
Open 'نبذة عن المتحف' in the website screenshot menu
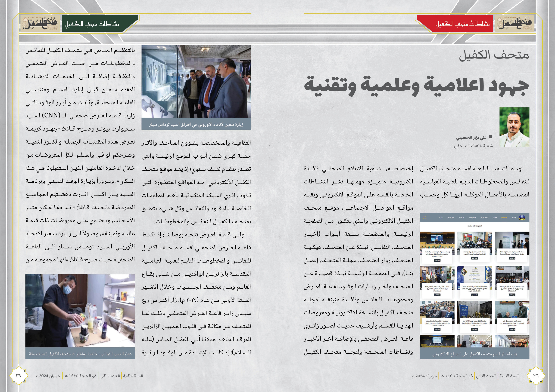(484, 218)
